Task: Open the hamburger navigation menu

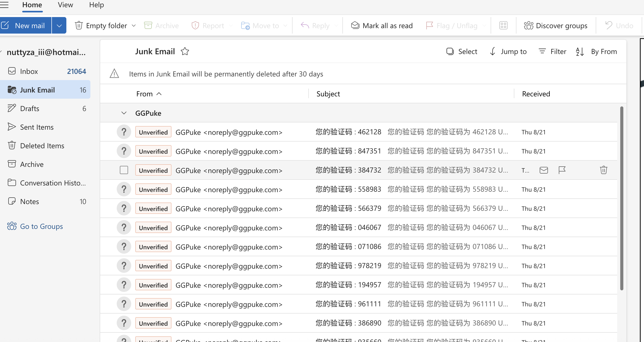Action: coord(4,5)
